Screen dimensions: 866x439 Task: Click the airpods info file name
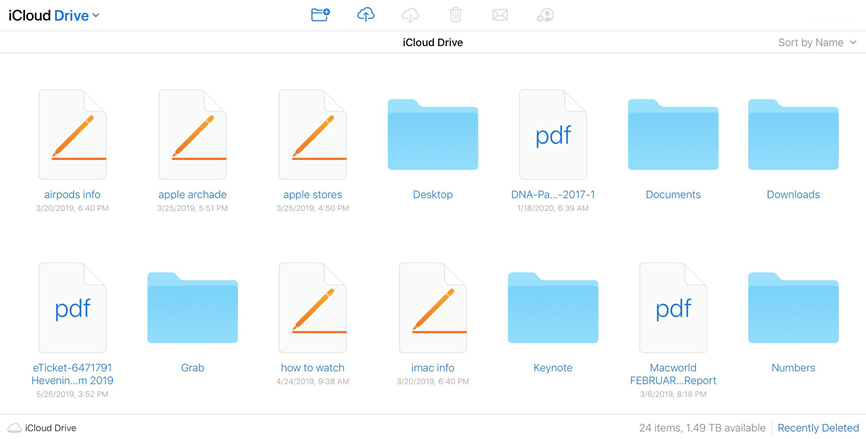(x=72, y=194)
